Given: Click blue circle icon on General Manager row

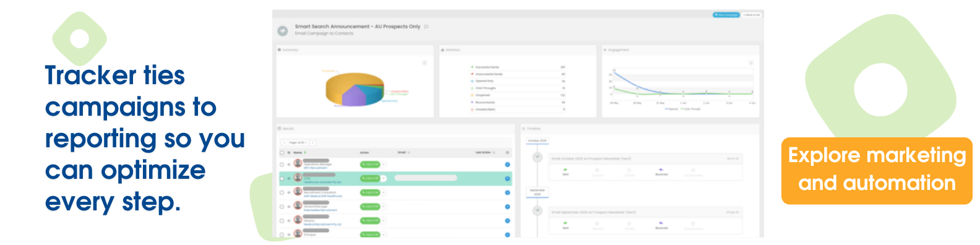Looking at the screenshot, I should 507,207.
